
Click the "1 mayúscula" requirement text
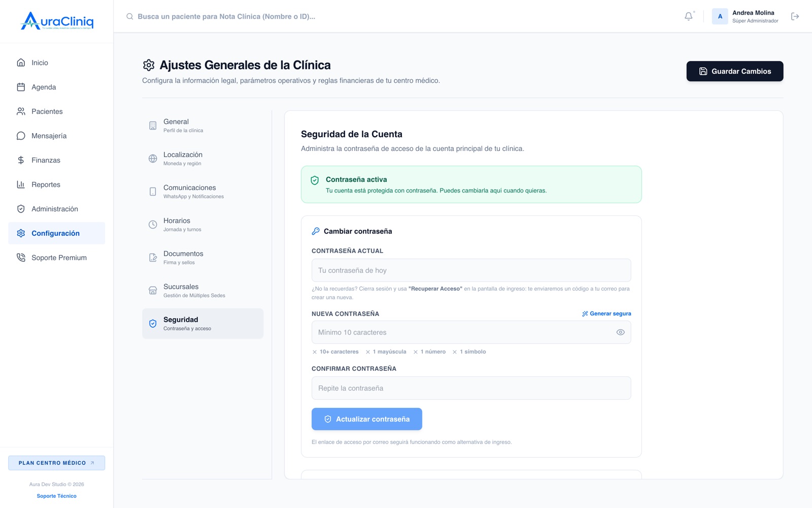tap(389, 352)
